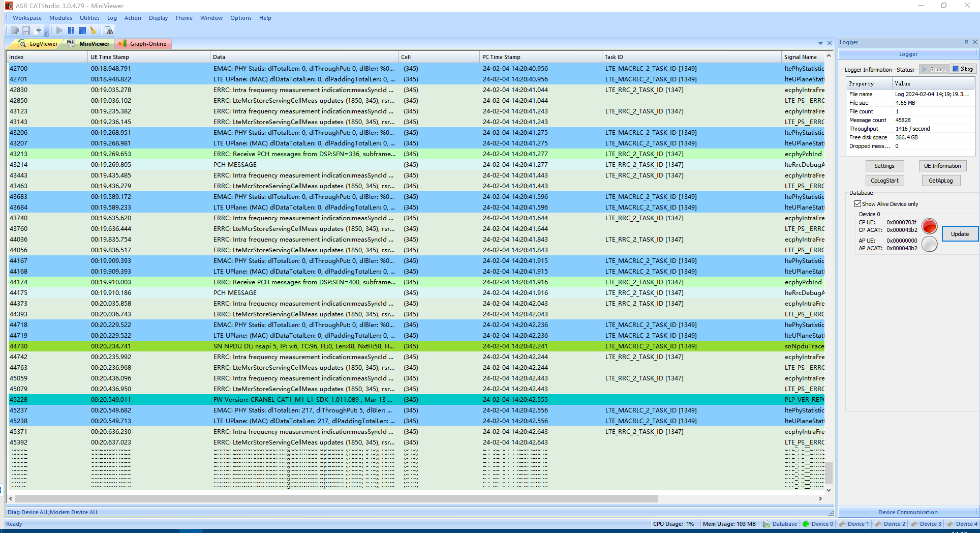The height and width of the screenshot is (533, 980).
Task: Click the UE Information button
Action: (942, 166)
